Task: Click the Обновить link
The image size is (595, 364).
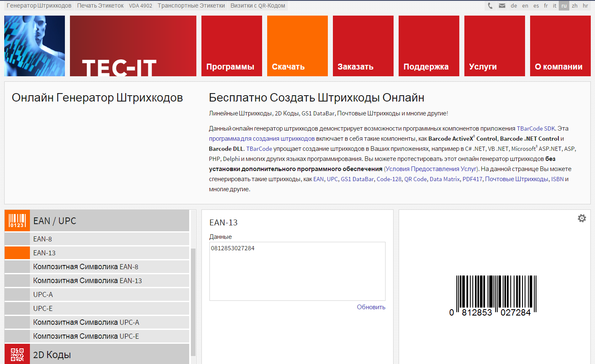Action: (371, 307)
